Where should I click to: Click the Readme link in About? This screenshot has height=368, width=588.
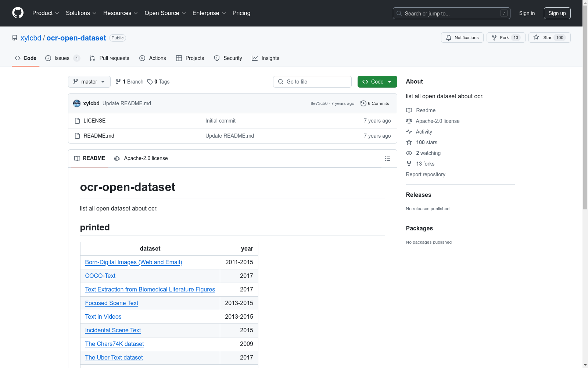(x=421, y=110)
